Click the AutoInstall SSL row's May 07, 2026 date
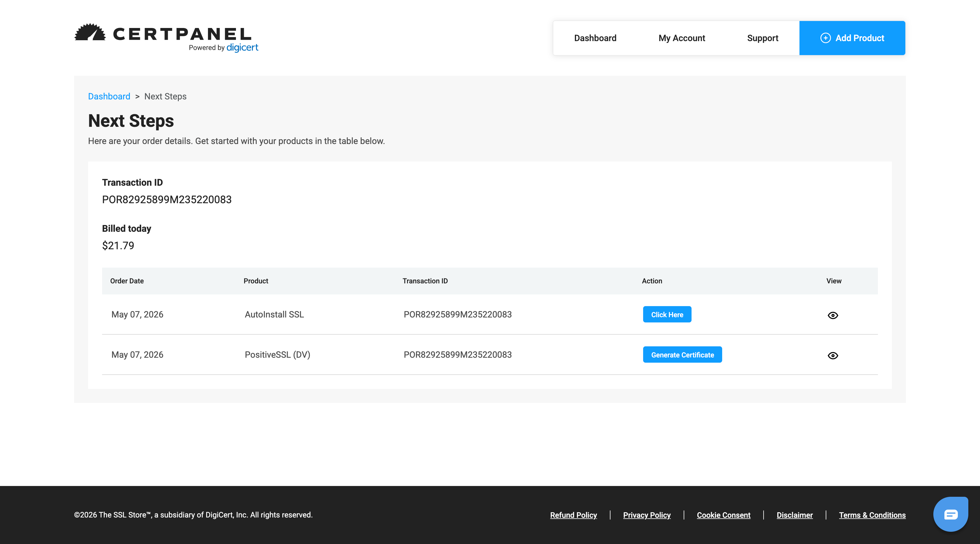Viewport: 980px width, 544px height. (137, 314)
